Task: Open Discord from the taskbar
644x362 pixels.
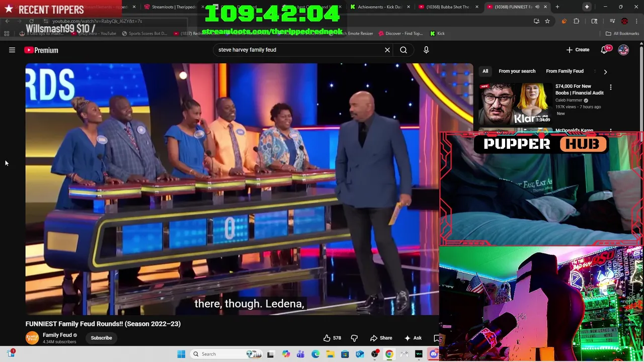Action: point(434,354)
